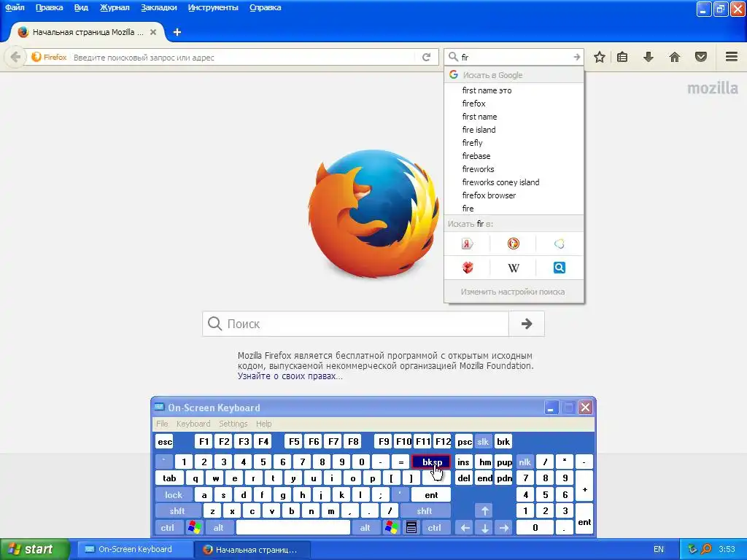Choose the 'fire island' suggestion
The image size is (747, 560).
coord(514,130)
